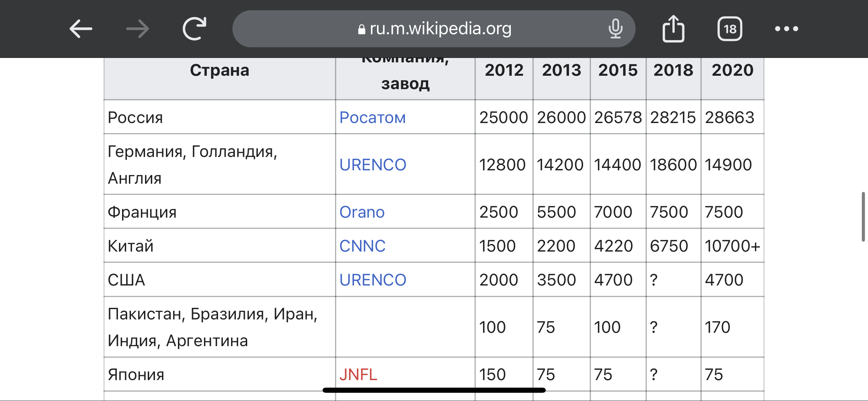Go forward to the next page
This screenshot has height=401, width=868.
pyautogui.click(x=138, y=29)
